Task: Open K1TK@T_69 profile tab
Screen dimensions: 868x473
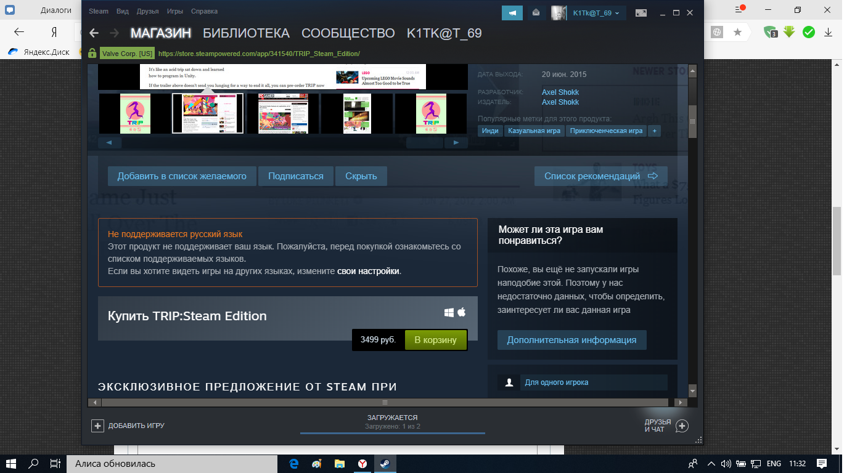Action: 444,33
